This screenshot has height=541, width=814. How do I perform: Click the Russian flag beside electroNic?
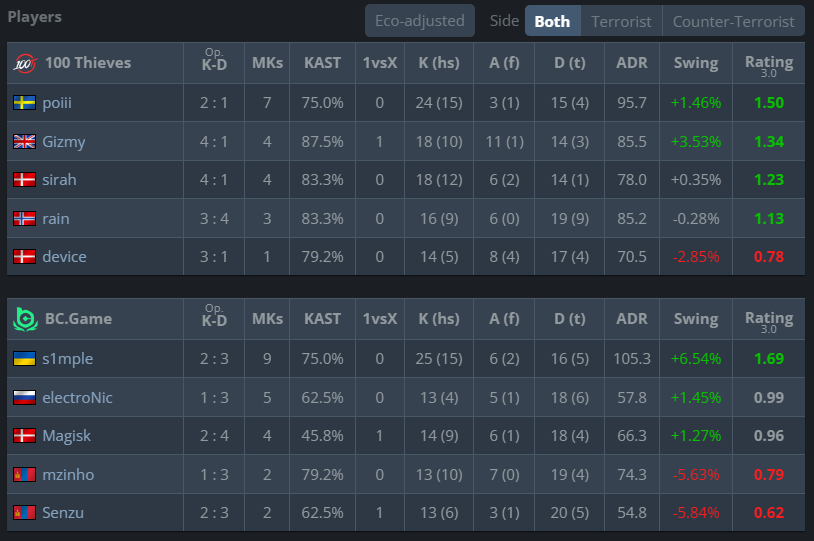pyautogui.click(x=24, y=398)
